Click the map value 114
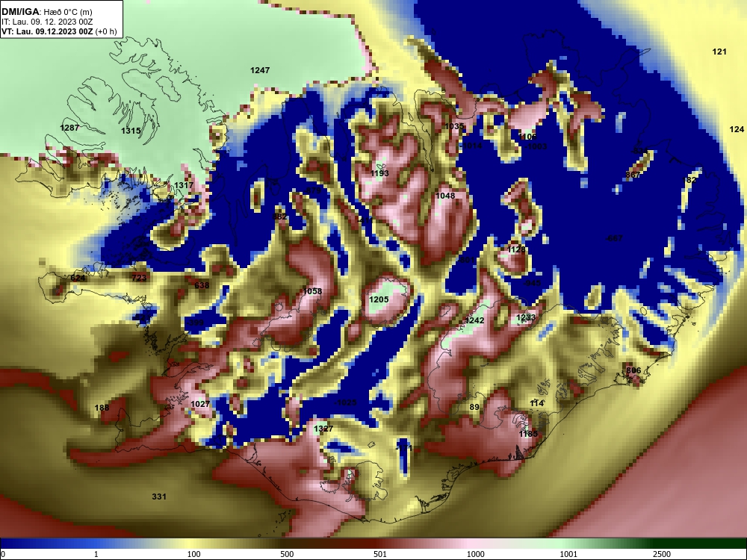This screenshot has width=747, height=560. coord(537,403)
